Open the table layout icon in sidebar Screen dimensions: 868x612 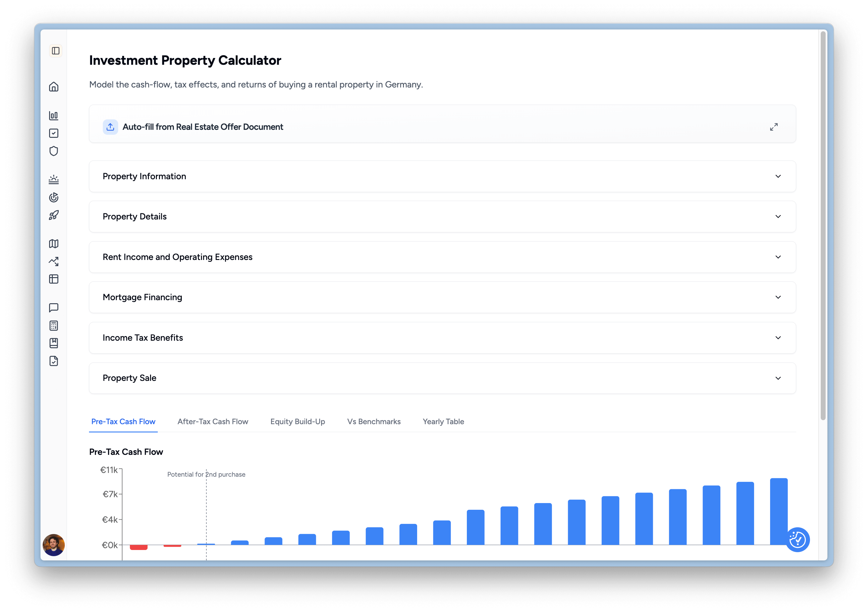[x=54, y=279]
